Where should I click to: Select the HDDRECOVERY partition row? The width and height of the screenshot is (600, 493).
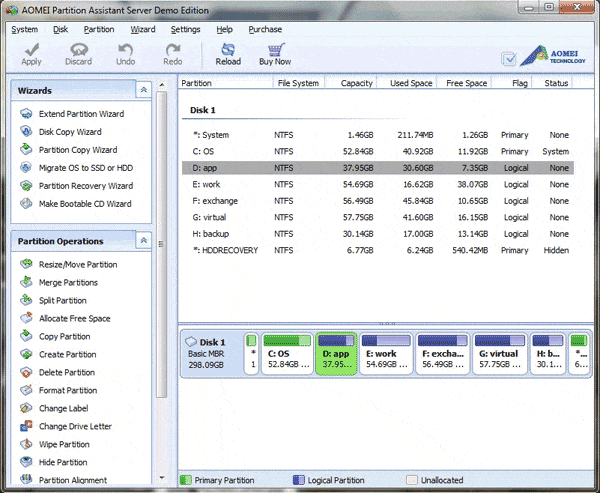pos(378,250)
